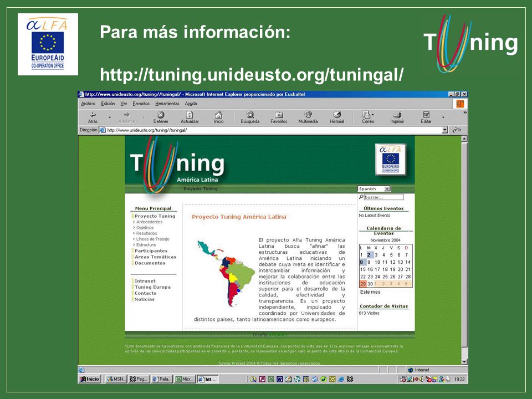This screenshot has height=399, width=532.
Task: Click the Proyecto Tuning menu link
Action: (155, 216)
